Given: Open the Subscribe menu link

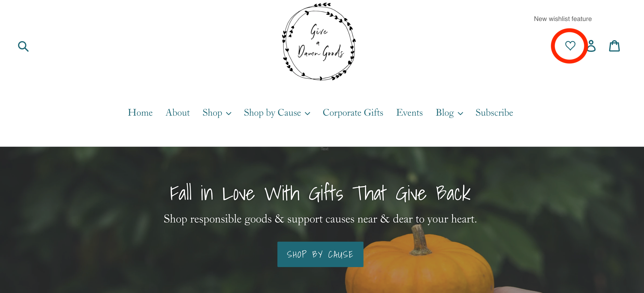Looking at the screenshot, I should (x=494, y=113).
